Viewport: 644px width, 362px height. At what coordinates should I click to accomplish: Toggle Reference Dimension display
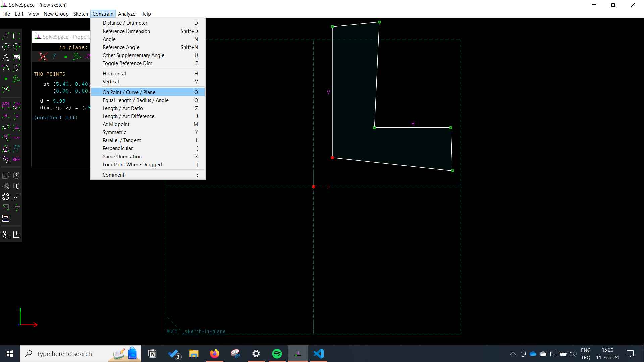pos(127,63)
